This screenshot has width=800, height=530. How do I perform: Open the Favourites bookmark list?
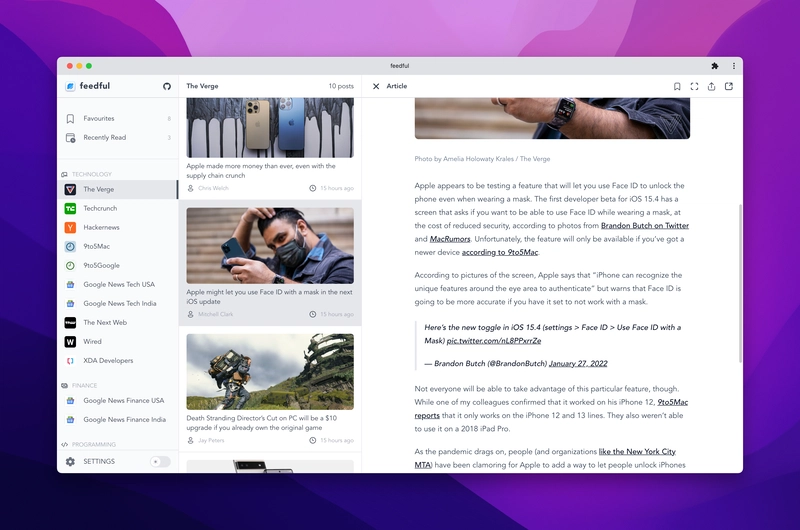(118, 118)
